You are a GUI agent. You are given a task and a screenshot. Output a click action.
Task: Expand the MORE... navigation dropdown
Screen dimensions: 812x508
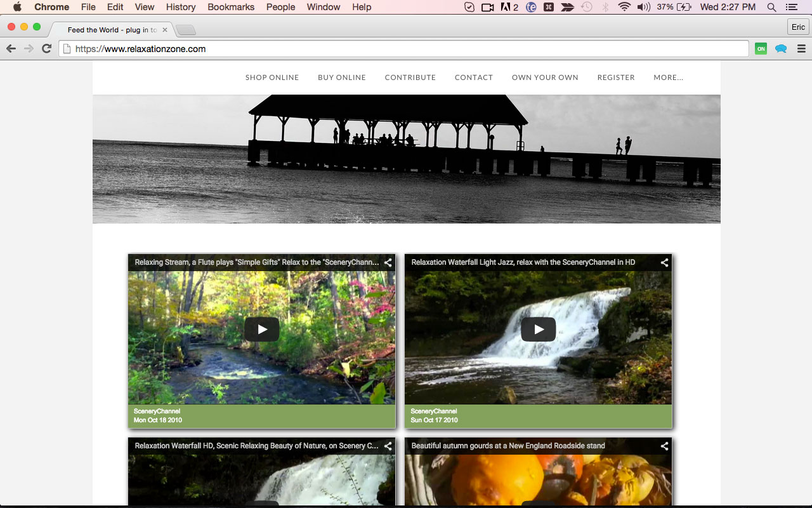[x=669, y=77]
